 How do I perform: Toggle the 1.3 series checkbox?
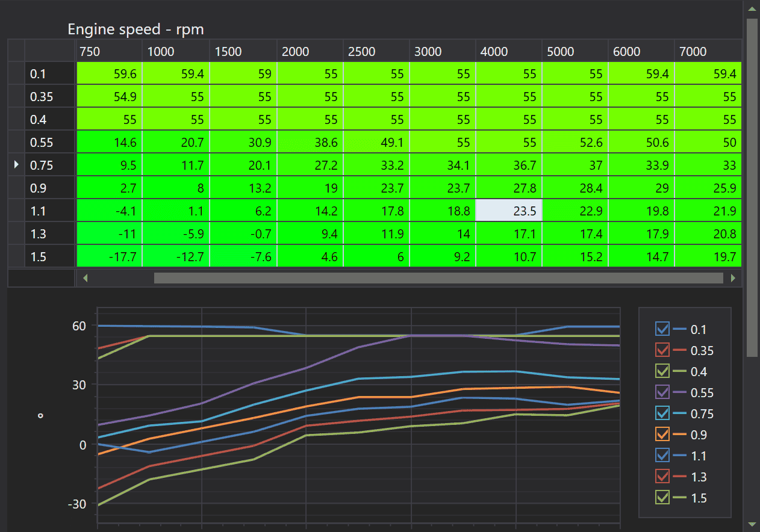(662, 476)
